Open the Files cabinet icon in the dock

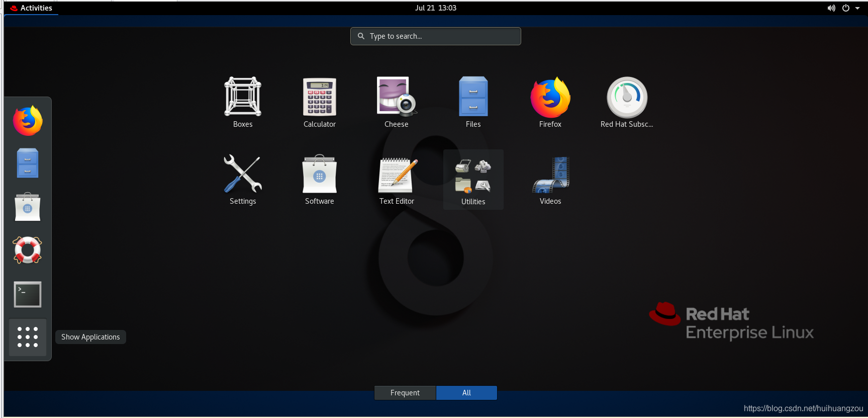tap(28, 163)
